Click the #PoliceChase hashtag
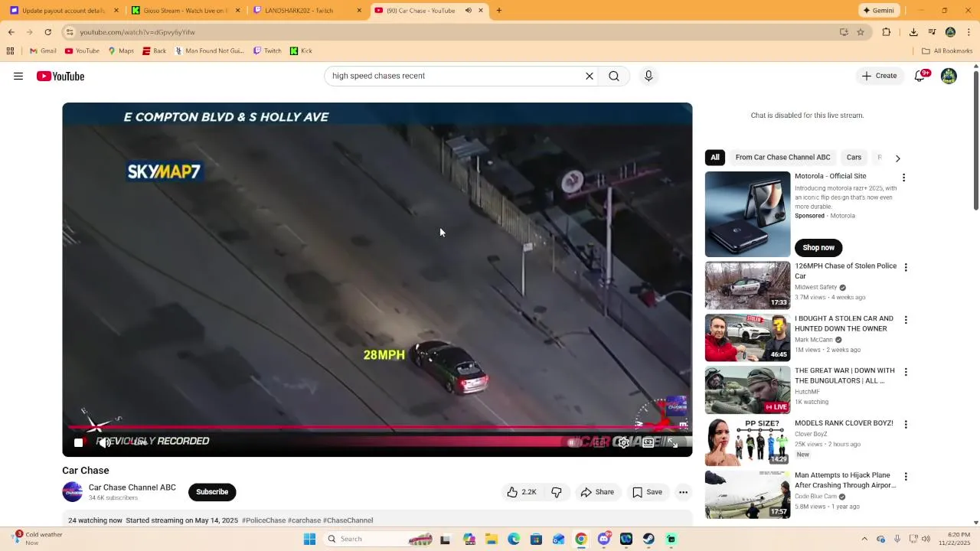The image size is (980, 551). click(x=263, y=520)
